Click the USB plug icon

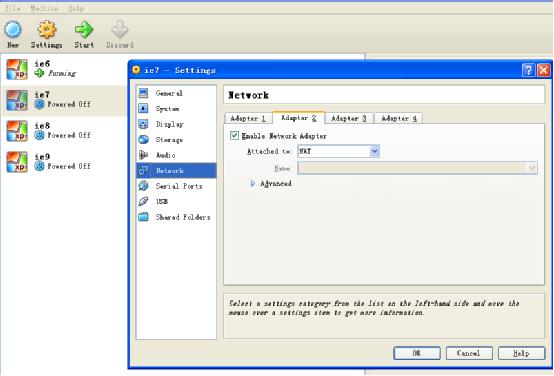tap(143, 201)
